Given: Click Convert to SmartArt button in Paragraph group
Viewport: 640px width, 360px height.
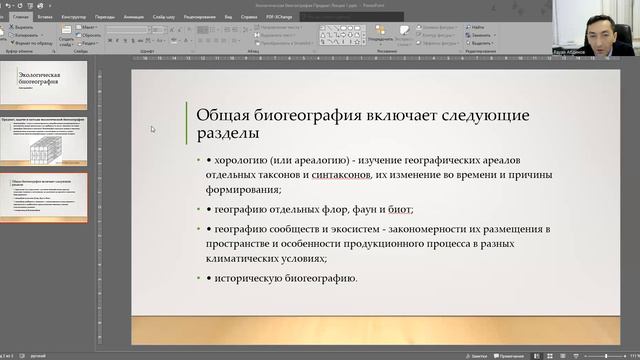Looking at the screenshot, I should coord(284,43).
